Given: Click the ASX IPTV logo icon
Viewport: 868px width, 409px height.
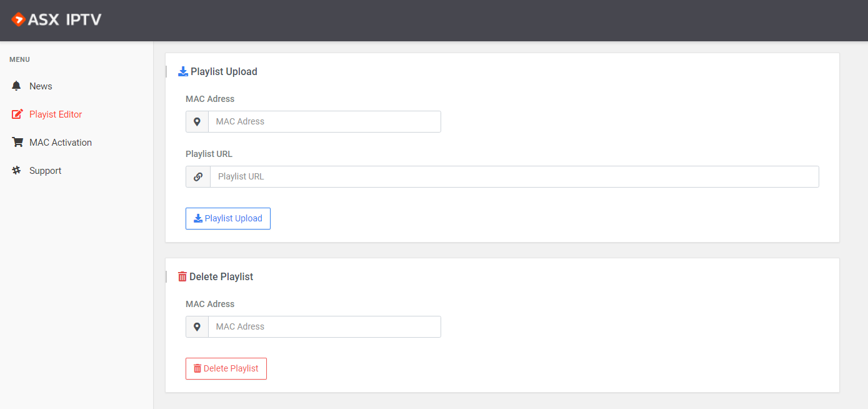Looking at the screenshot, I should pos(19,20).
